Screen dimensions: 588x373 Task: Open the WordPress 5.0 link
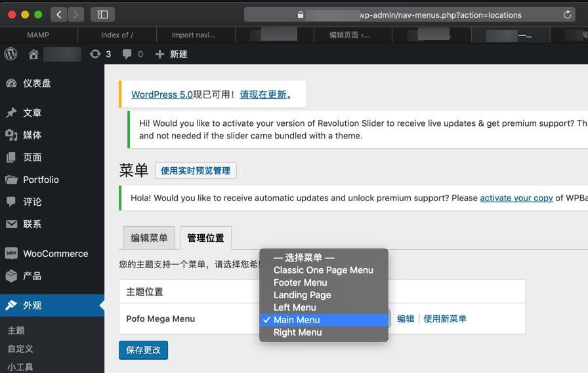(162, 94)
